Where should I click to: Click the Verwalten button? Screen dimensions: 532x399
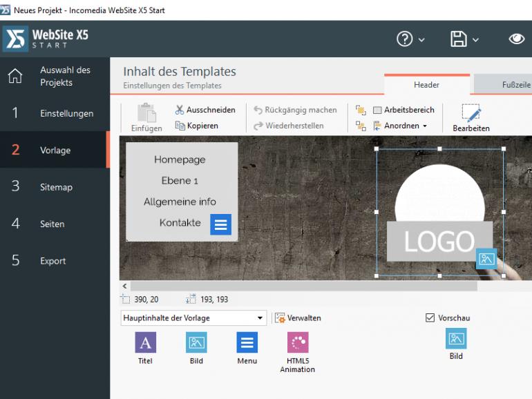[298, 318]
